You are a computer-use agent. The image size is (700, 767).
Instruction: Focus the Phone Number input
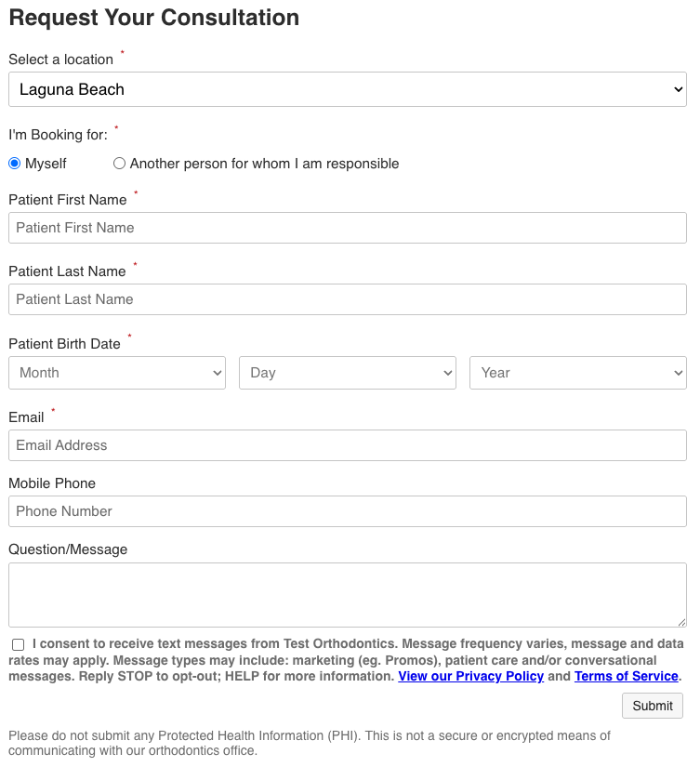(x=347, y=511)
